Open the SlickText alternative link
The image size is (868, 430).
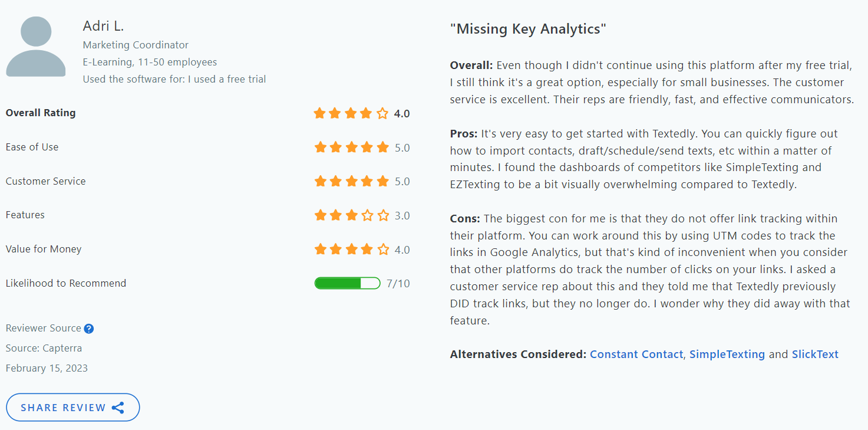point(815,354)
